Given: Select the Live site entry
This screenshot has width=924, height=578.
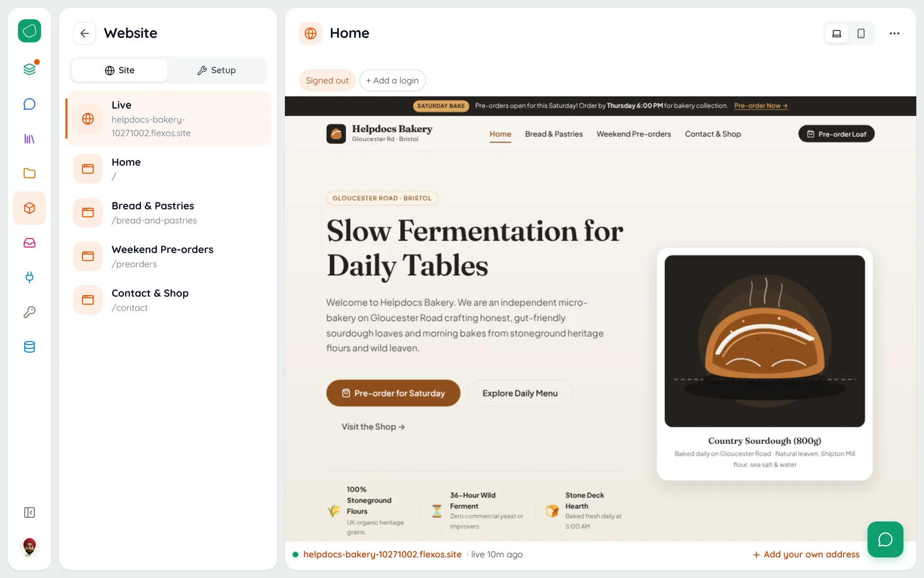Looking at the screenshot, I should tap(168, 118).
